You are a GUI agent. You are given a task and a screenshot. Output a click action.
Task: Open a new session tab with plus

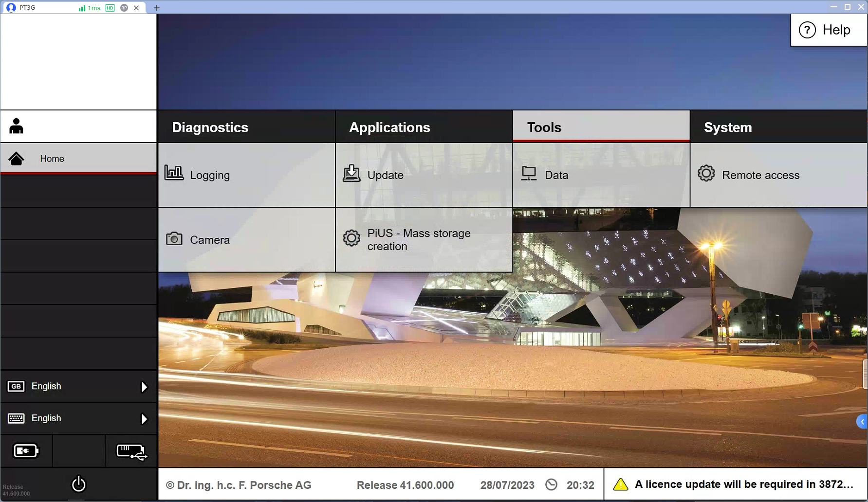point(157,8)
